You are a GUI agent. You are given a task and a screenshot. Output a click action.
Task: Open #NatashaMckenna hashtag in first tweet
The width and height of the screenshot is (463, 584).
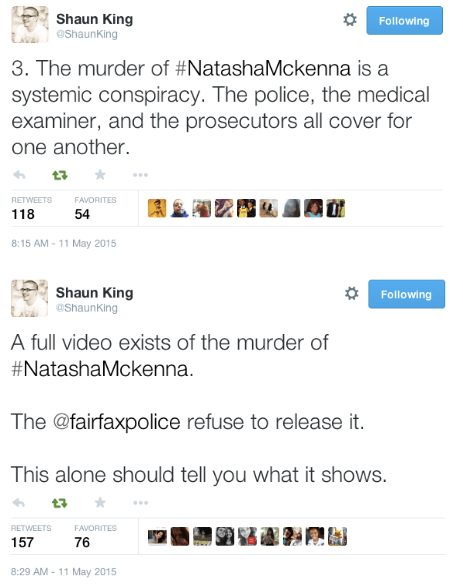pyautogui.click(x=263, y=69)
